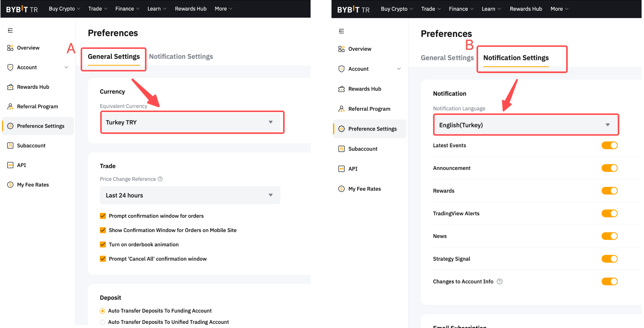
Task: Click the Price Change Reference help icon
Action: [x=160, y=179]
